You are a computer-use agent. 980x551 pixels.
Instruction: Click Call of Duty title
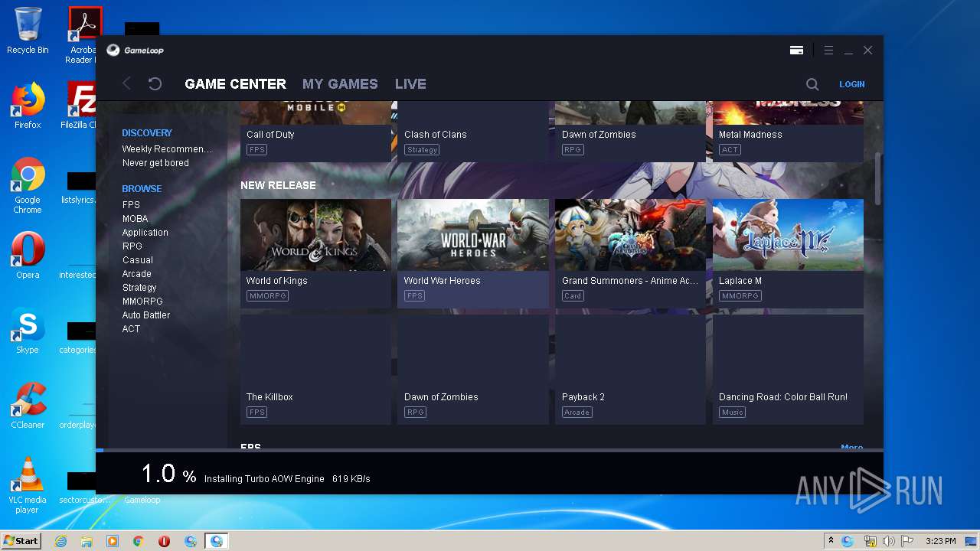click(270, 135)
